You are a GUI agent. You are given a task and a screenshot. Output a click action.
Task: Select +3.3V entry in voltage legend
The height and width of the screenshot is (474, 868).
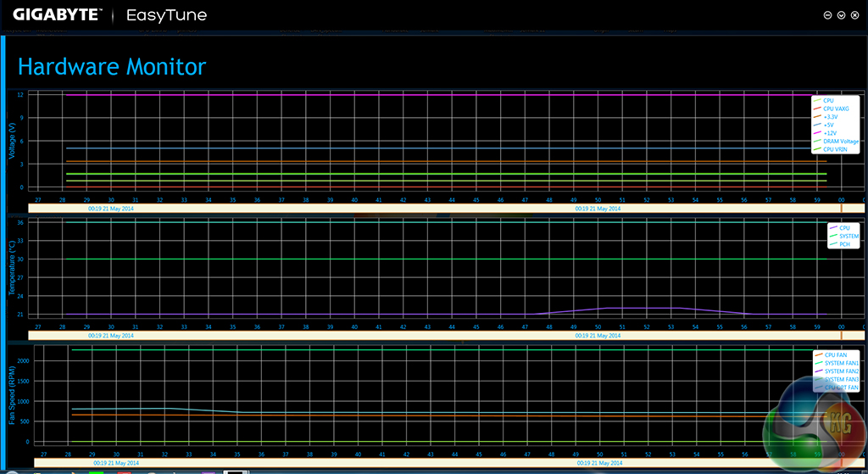point(830,117)
